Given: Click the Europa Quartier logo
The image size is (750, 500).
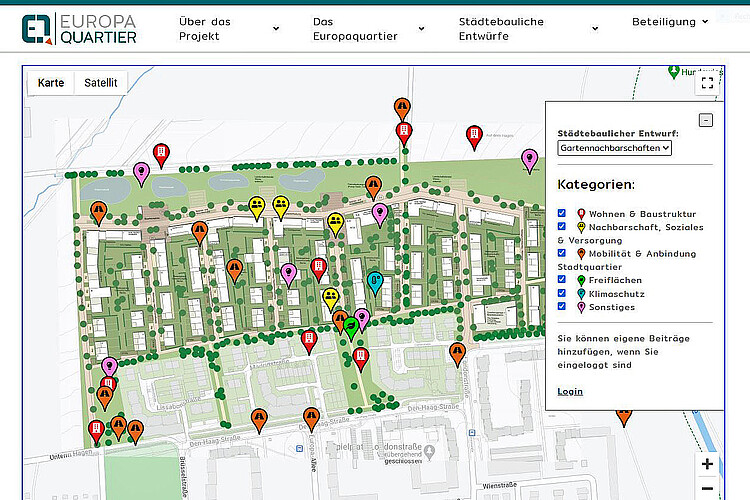Looking at the screenshot, I should pos(81,27).
